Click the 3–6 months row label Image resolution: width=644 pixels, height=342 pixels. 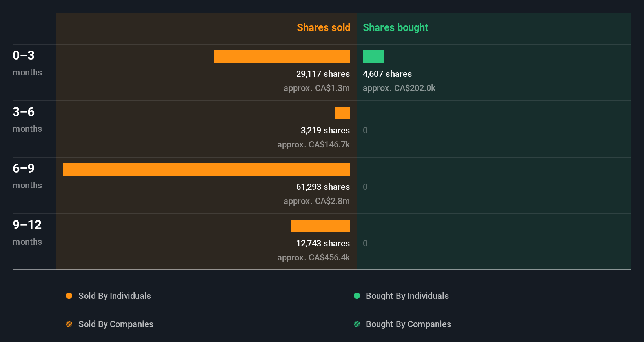point(27,119)
